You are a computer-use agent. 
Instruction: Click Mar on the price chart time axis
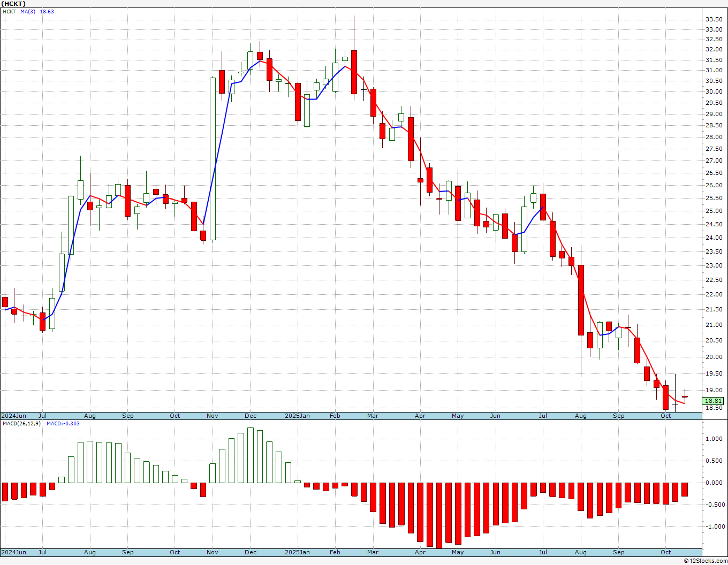point(373,416)
